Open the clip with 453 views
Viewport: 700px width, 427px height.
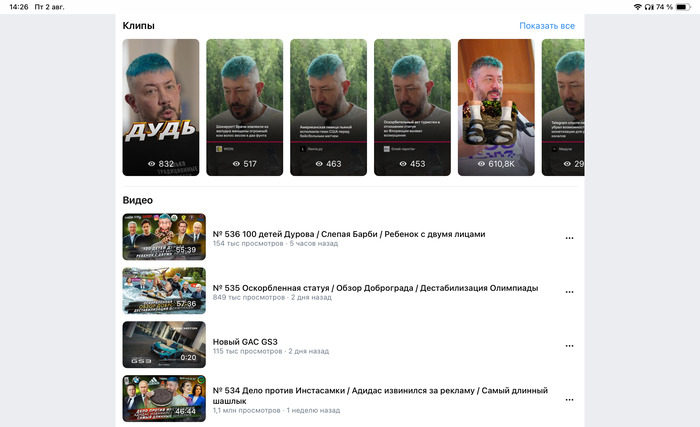pos(412,107)
